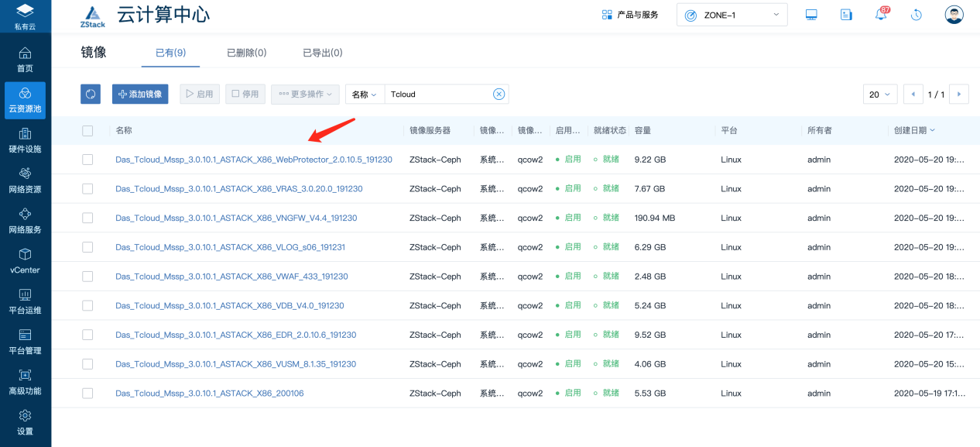Image resolution: width=980 pixels, height=447 pixels.
Task: Go to next page arrow
Action: [959, 95]
